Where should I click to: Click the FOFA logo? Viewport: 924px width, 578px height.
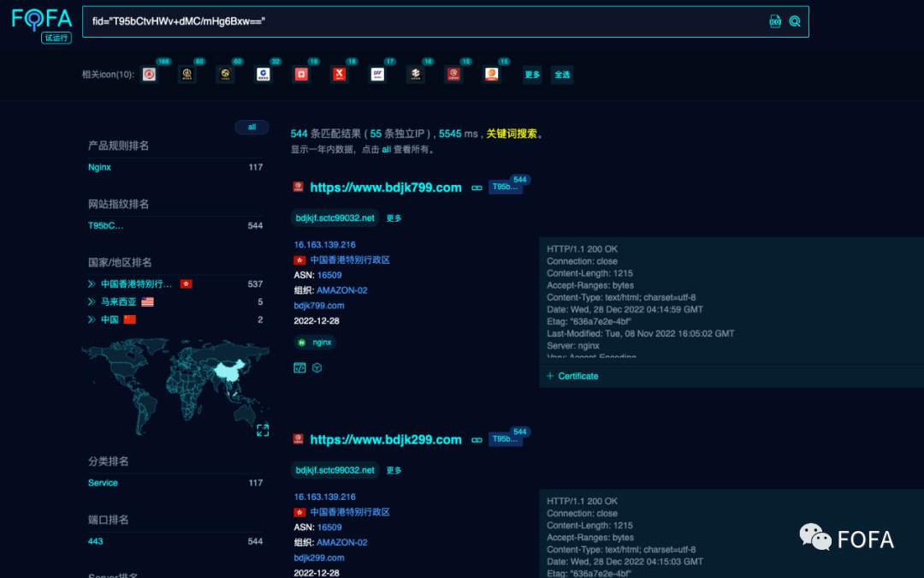(42, 19)
